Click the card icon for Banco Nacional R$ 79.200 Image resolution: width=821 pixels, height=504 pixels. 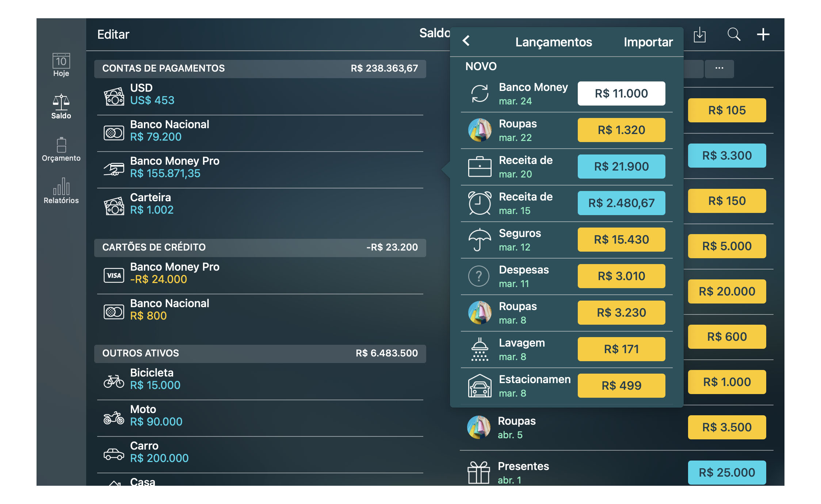coord(114,133)
